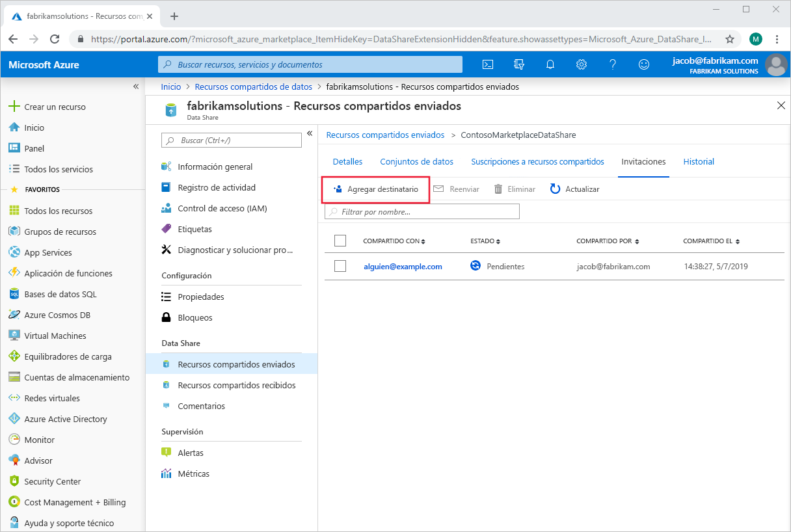Click the notifications bell icon
Viewport: 791px width, 532px height.
click(x=550, y=64)
